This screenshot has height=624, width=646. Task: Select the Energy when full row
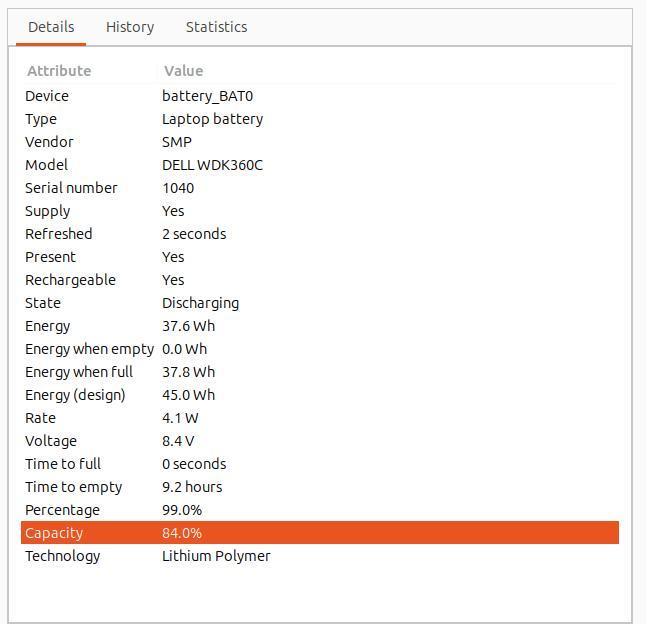pos(320,372)
